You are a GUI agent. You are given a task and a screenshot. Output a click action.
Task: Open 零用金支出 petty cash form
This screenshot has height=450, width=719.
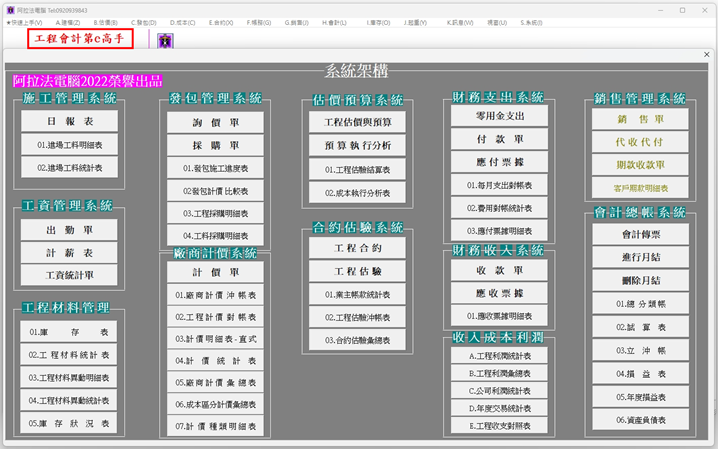(499, 116)
